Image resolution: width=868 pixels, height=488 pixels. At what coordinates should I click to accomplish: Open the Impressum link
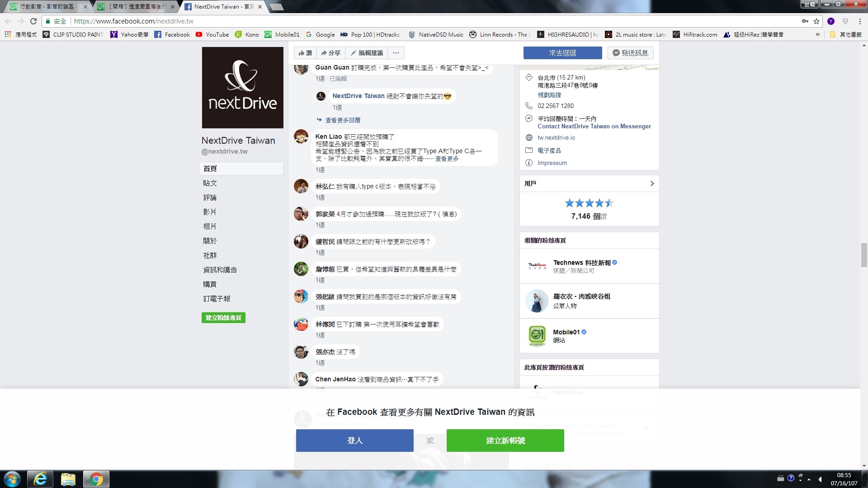552,163
